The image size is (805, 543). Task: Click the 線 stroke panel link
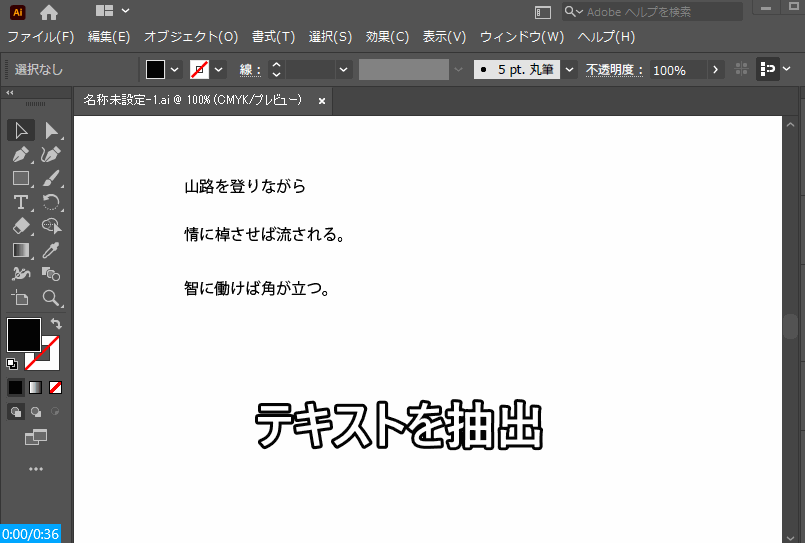coord(250,70)
